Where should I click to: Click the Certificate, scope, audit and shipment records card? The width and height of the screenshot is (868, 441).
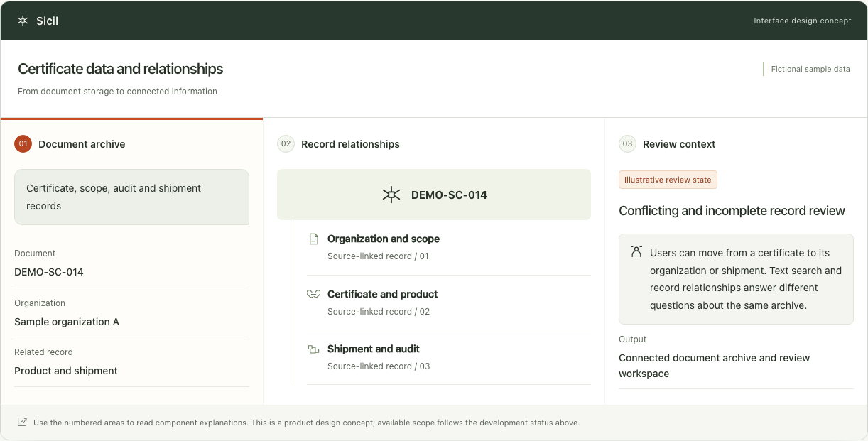point(131,197)
